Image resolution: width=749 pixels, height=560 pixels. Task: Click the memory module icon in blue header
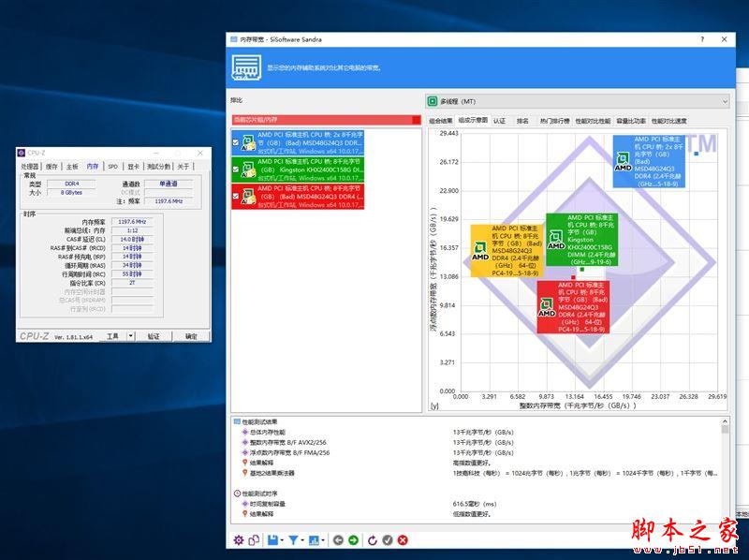pyautogui.click(x=246, y=67)
